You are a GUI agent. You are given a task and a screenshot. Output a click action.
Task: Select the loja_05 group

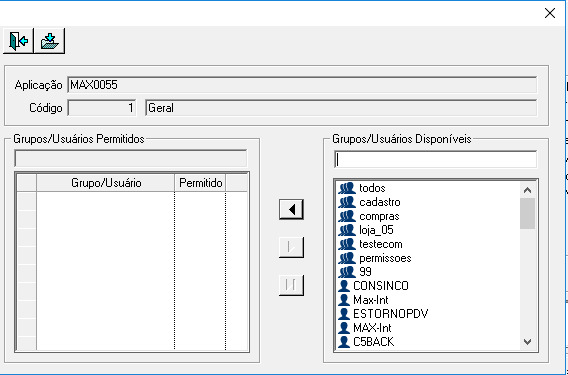pyautogui.click(x=376, y=230)
